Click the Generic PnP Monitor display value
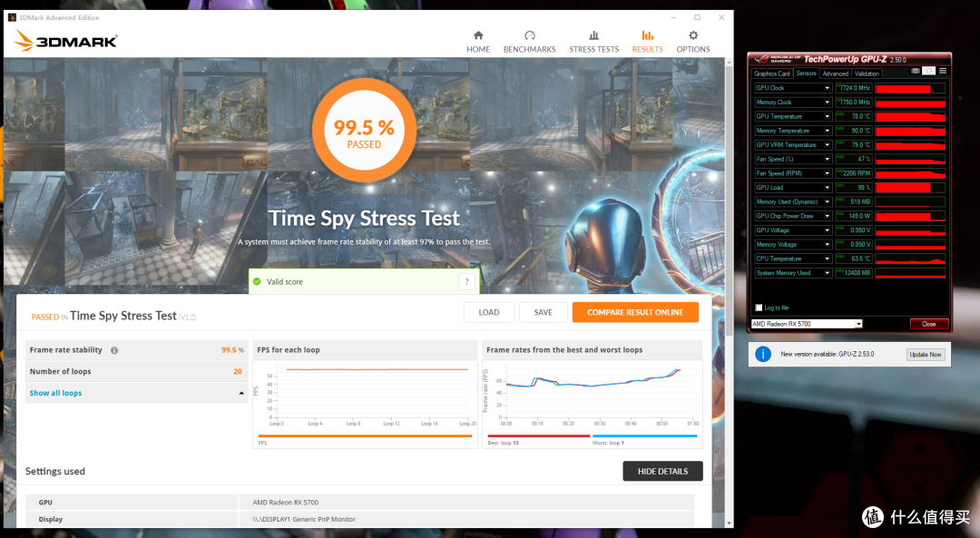This screenshot has height=538, width=980. pyautogui.click(x=304, y=519)
